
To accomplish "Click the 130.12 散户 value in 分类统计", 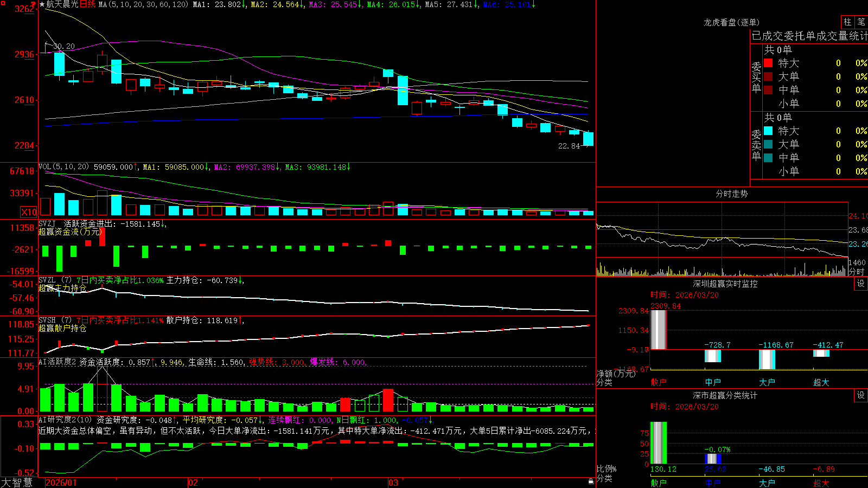I will click(x=663, y=469).
